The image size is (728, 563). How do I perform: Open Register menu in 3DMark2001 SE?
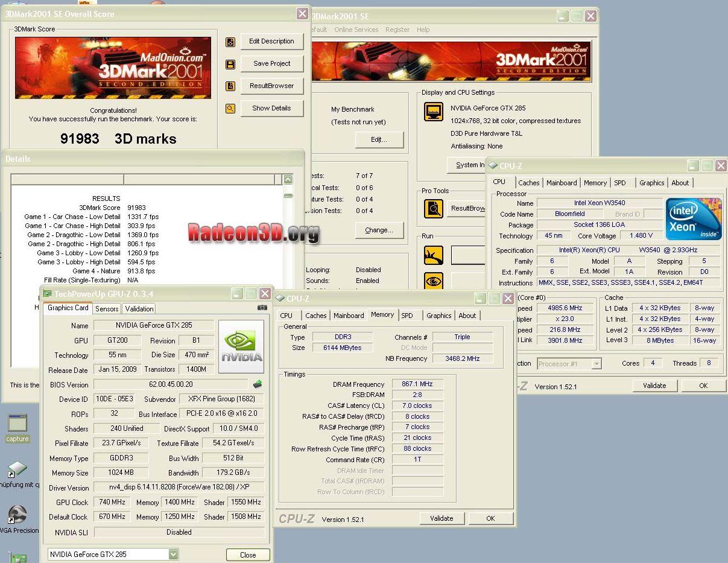397,30
